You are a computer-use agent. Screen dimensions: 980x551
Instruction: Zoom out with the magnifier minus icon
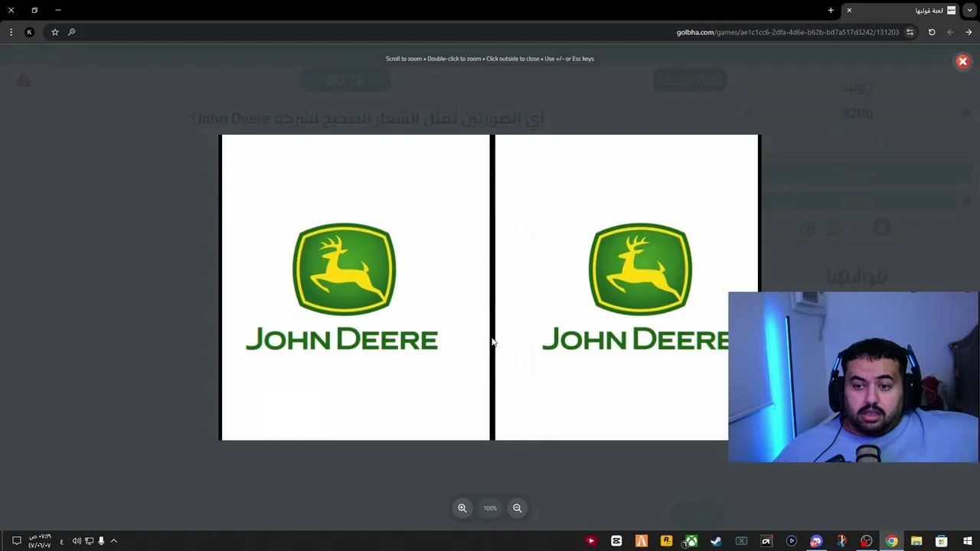point(518,508)
